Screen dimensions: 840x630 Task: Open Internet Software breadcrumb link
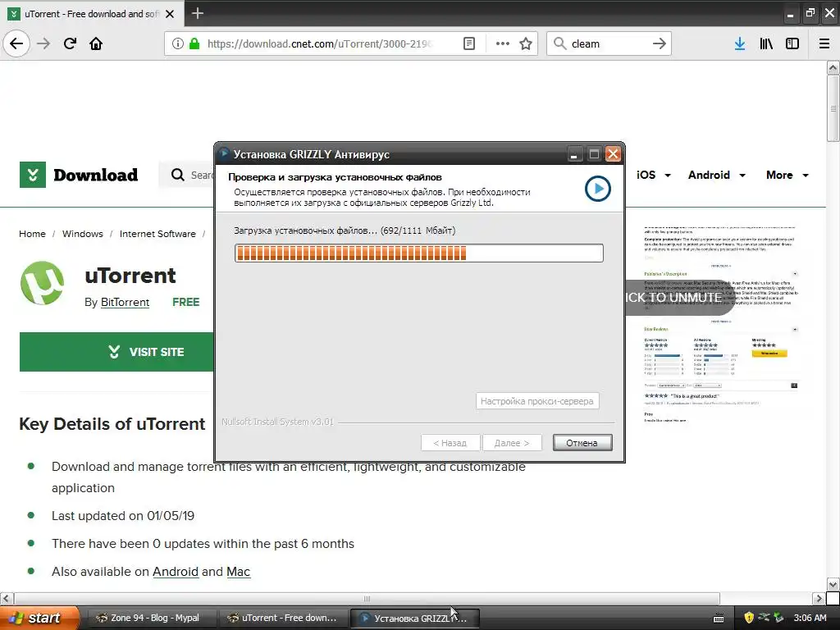pyautogui.click(x=157, y=234)
